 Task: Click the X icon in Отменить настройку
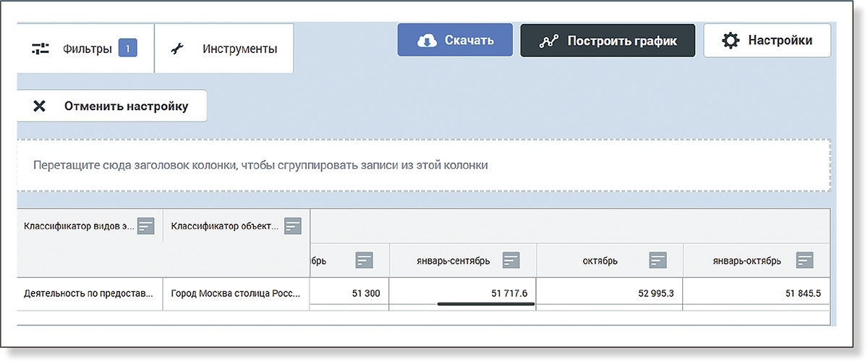(x=40, y=106)
